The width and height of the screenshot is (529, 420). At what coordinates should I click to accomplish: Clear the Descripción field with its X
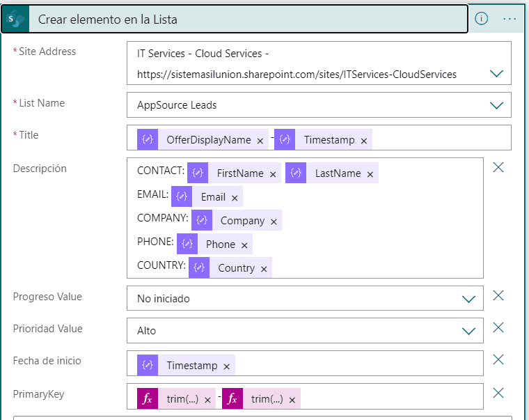[x=498, y=167]
